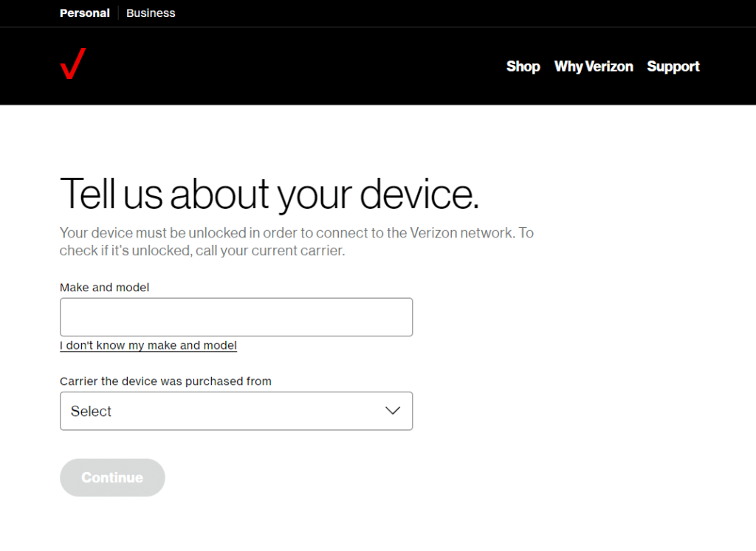The height and width of the screenshot is (551, 756).
Task: Select the Personal tab
Action: pos(84,13)
